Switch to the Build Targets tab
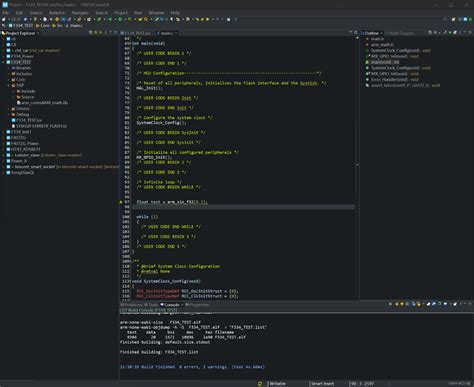The height and width of the screenshot is (387, 474). 401,33
